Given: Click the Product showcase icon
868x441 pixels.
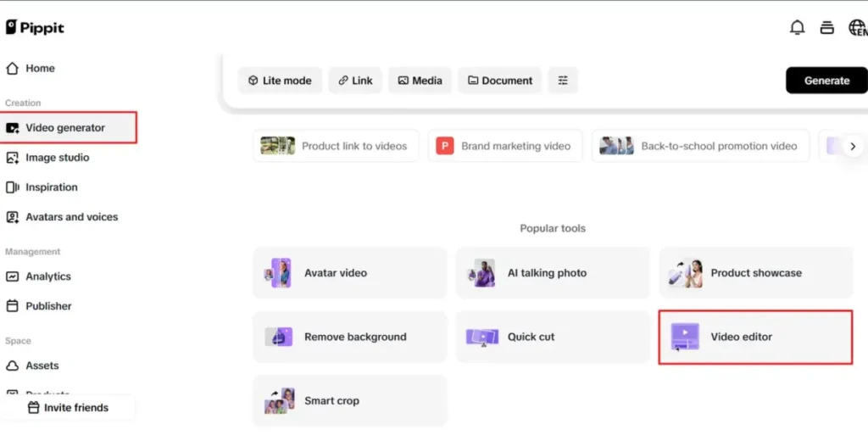Looking at the screenshot, I should click(685, 272).
